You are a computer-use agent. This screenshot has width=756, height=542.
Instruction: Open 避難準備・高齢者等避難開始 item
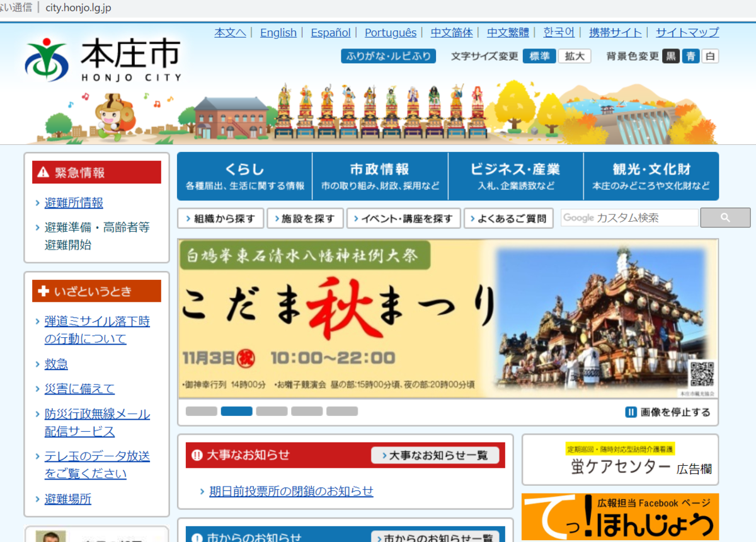coord(97,236)
